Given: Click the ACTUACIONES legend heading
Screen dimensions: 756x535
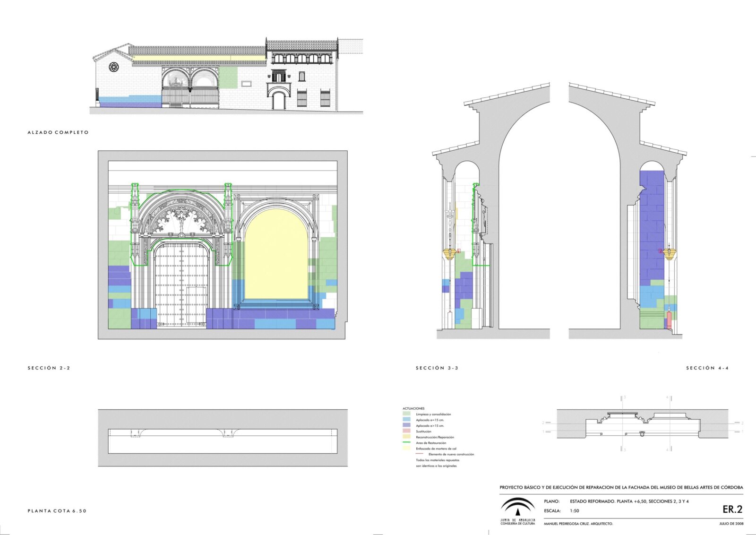Looking at the screenshot, I should 413,408.
